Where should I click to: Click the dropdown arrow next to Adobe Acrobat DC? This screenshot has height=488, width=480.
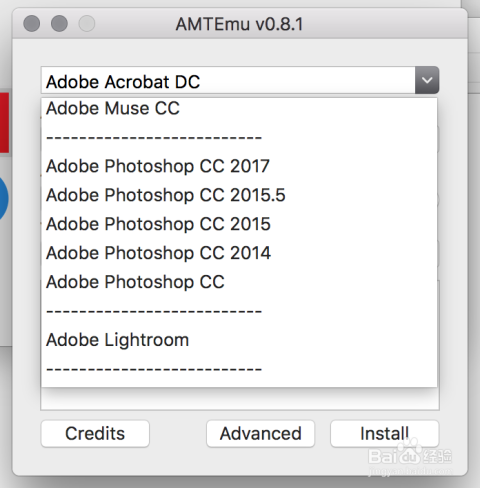[427, 80]
